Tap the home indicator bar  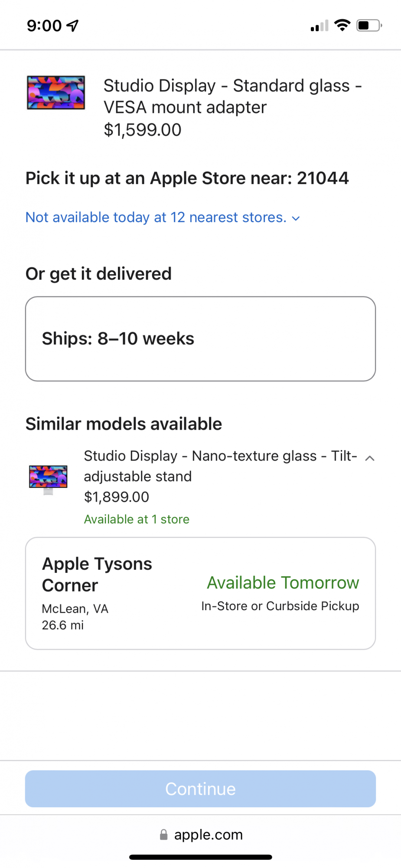200,857
